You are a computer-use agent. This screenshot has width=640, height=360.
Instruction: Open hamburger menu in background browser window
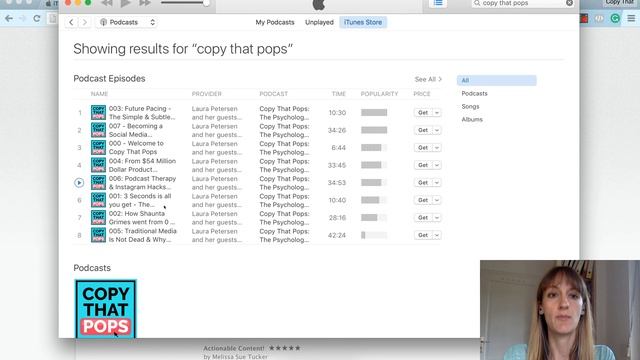tap(631, 18)
